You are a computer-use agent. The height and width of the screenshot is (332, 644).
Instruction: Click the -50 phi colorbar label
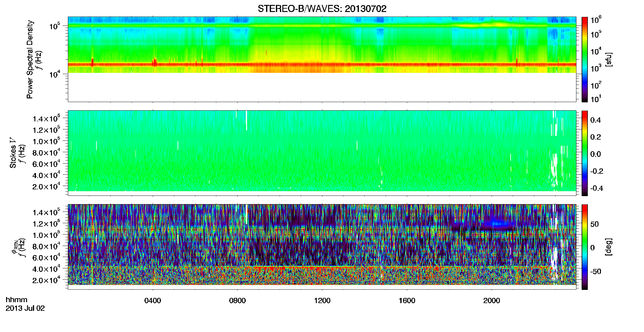(595, 271)
